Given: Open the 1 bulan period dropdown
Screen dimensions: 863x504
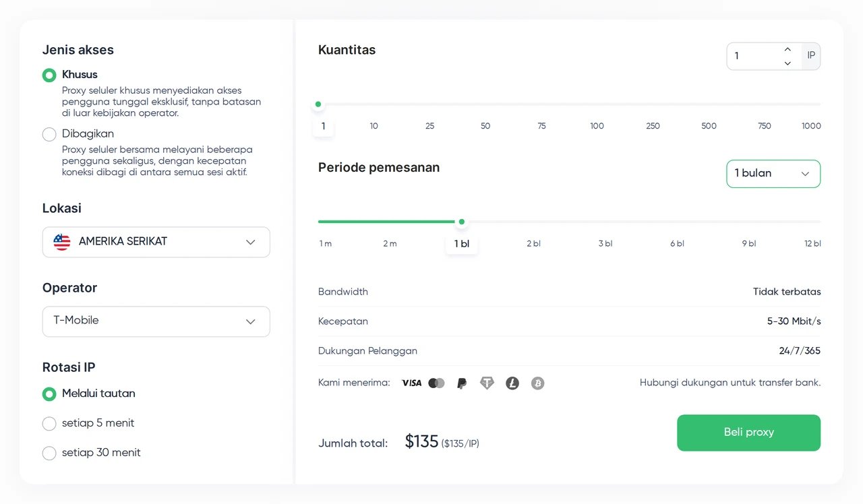Looking at the screenshot, I should pos(773,174).
